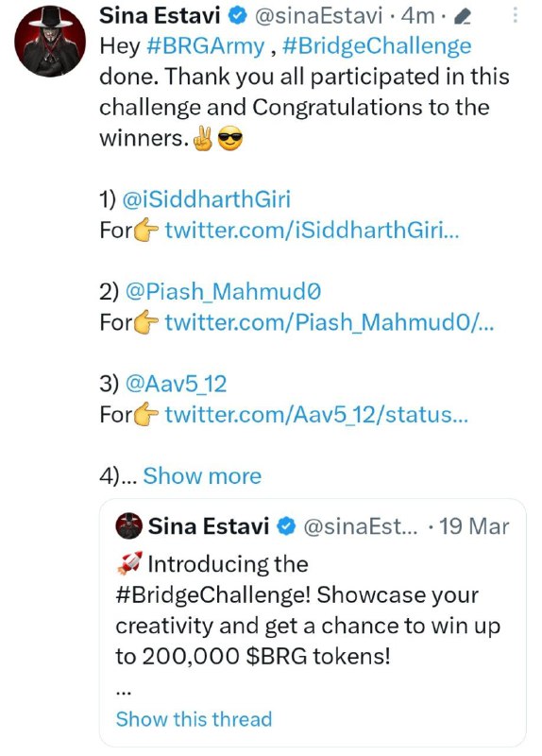Open the twitter.com/Aav5_12/status link
This screenshot has width=542, height=756.
click(316, 415)
